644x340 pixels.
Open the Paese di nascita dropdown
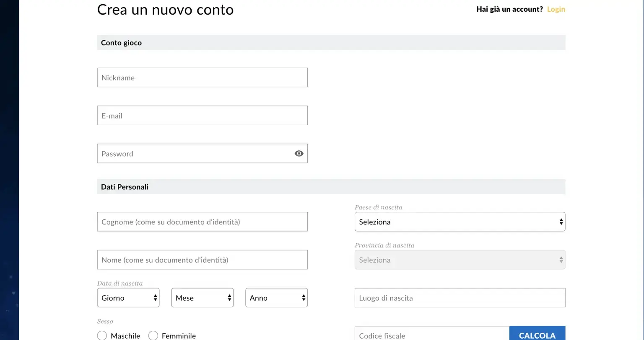point(460,222)
